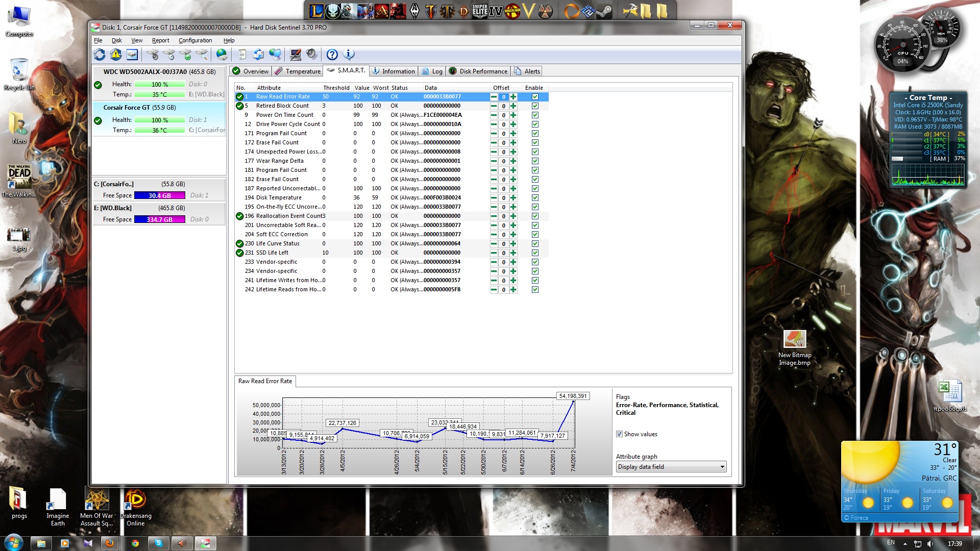Open Skype from the taskbar
The height and width of the screenshot is (551, 980).
click(158, 543)
